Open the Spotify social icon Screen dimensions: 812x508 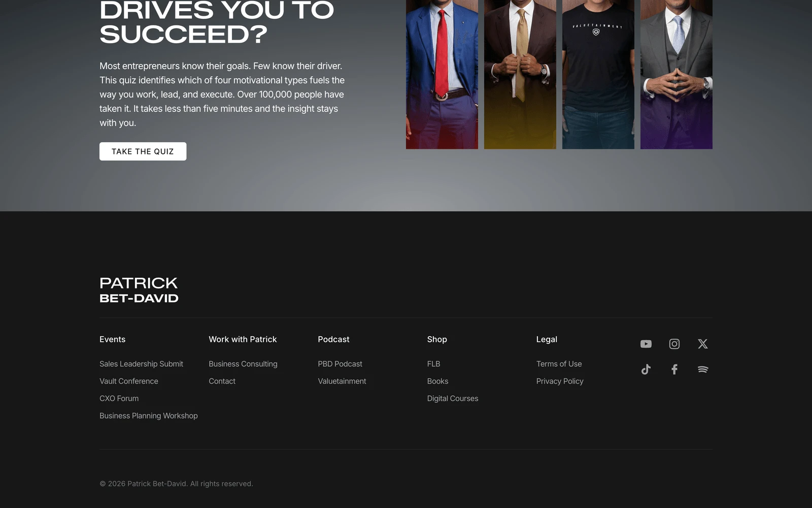[702, 369]
